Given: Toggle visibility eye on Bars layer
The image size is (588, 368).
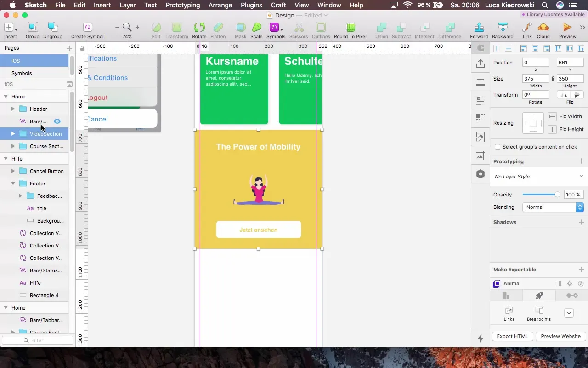Looking at the screenshot, I should click(x=57, y=121).
